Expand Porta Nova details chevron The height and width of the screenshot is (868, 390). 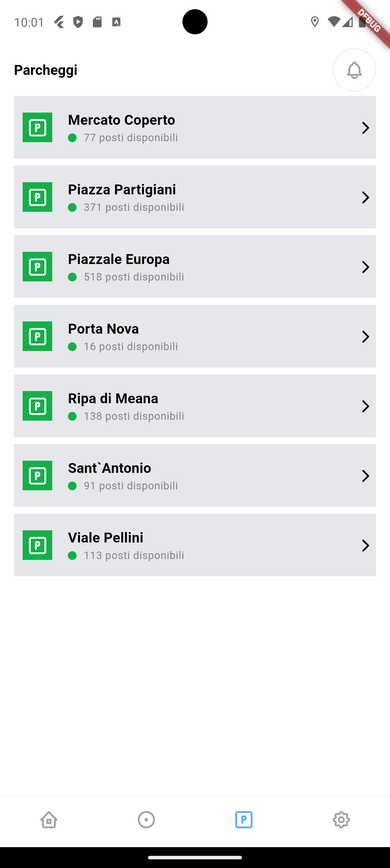(365, 337)
